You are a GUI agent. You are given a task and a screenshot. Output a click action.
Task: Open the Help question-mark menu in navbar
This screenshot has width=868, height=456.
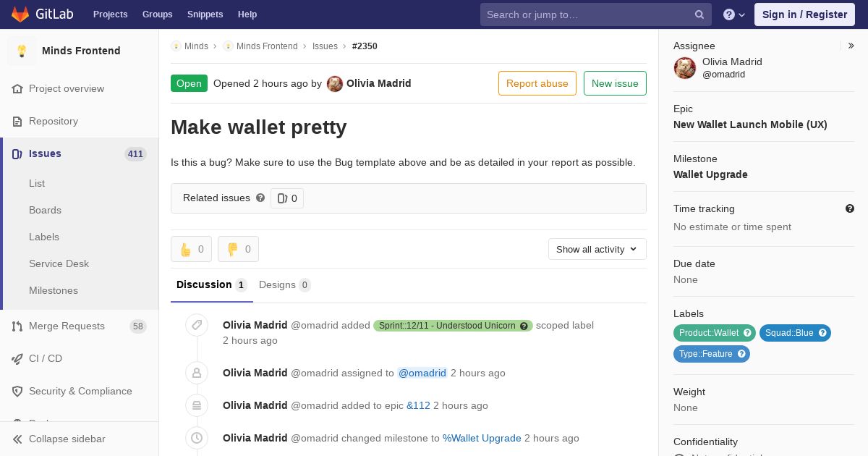(734, 14)
